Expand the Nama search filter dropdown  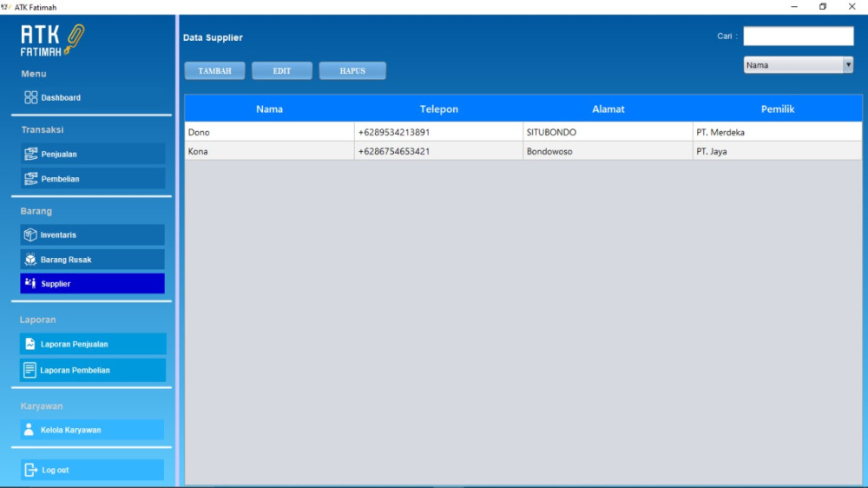(x=798, y=65)
